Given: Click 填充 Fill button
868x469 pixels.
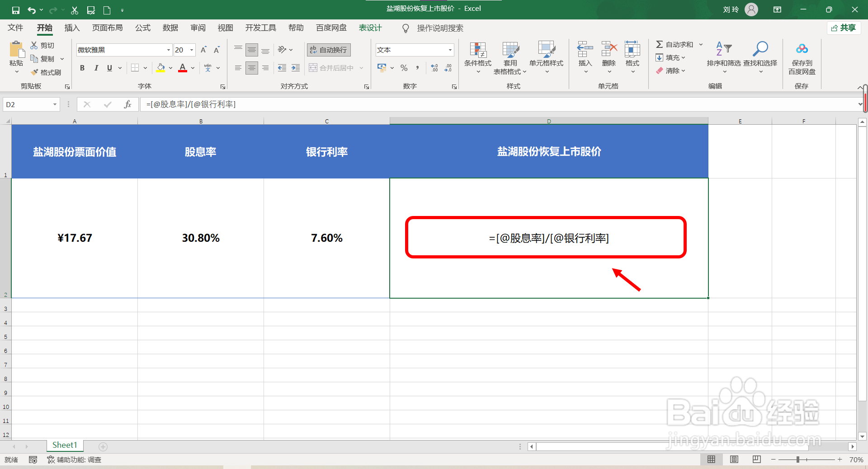Looking at the screenshot, I should point(670,57).
